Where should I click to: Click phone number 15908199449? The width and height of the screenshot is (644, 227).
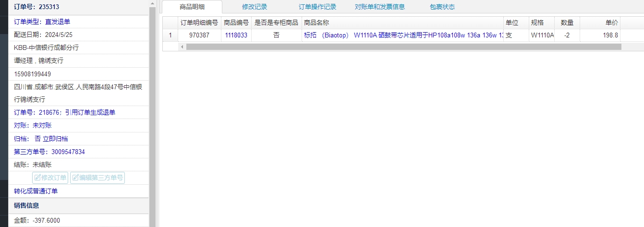pyautogui.click(x=32, y=74)
